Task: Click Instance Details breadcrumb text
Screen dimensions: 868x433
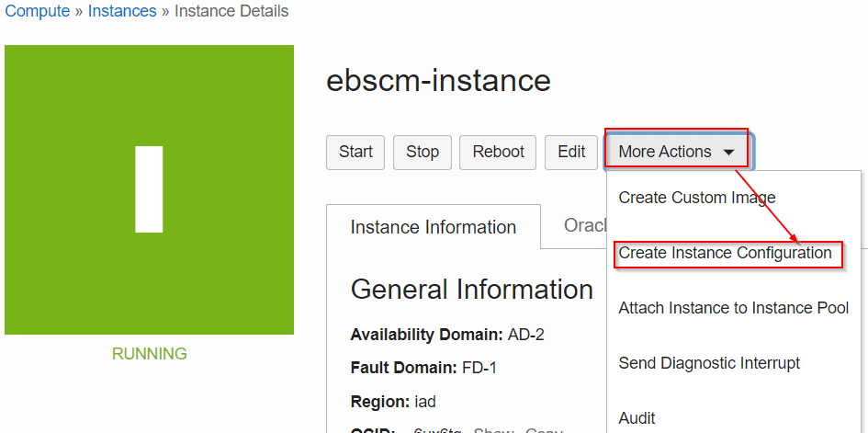Action: 231,12
